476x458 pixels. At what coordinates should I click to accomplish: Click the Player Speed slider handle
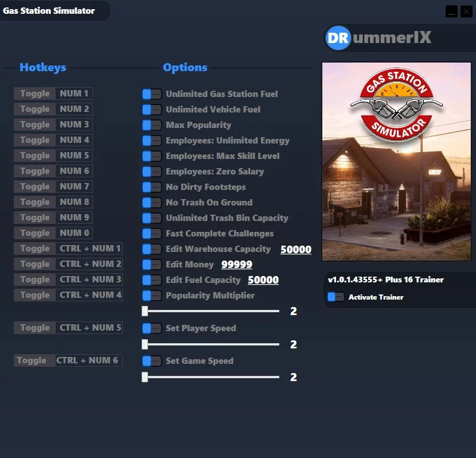pos(145,344)
